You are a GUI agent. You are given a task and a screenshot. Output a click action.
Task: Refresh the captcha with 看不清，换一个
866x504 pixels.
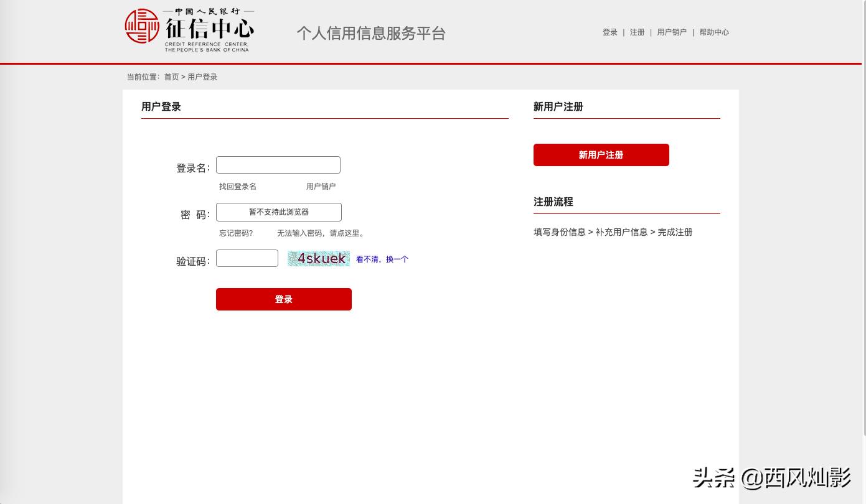pos(382,259)
